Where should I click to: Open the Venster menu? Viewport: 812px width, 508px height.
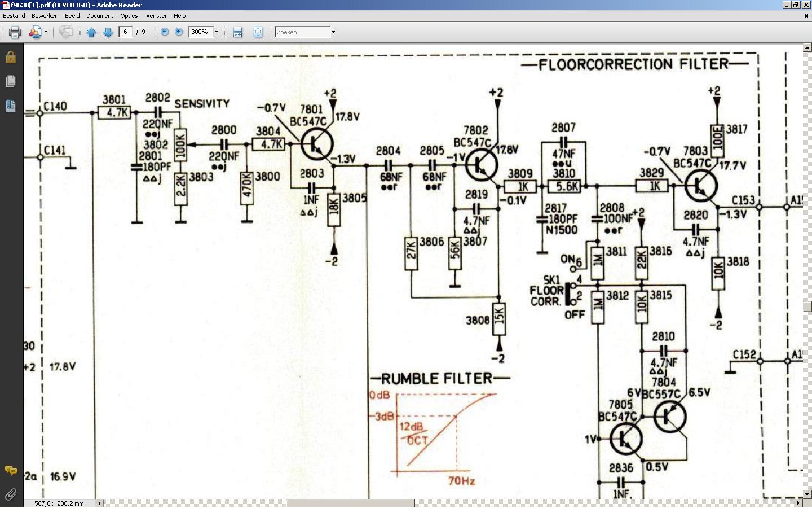pyautogui.click(x=156, y=16)
